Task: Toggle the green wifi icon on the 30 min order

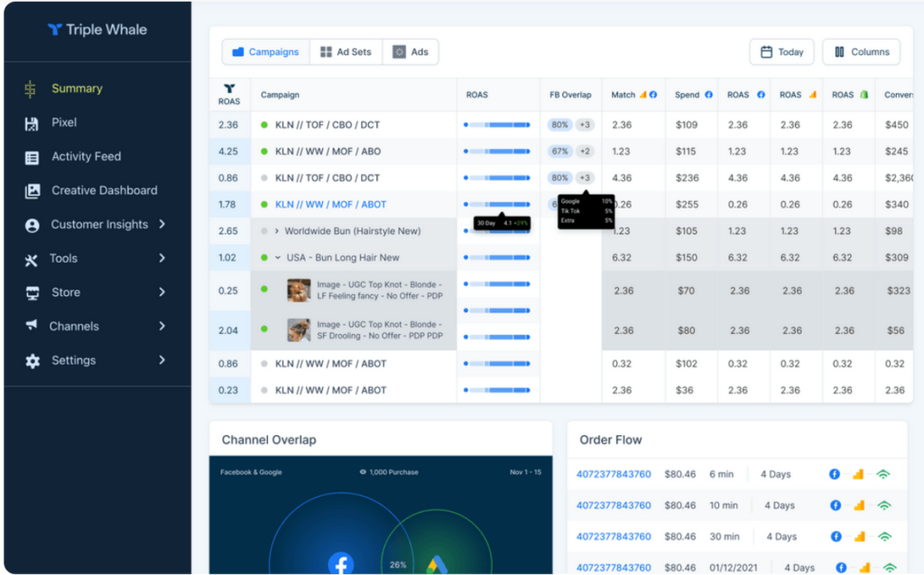Action: (883, 536)
